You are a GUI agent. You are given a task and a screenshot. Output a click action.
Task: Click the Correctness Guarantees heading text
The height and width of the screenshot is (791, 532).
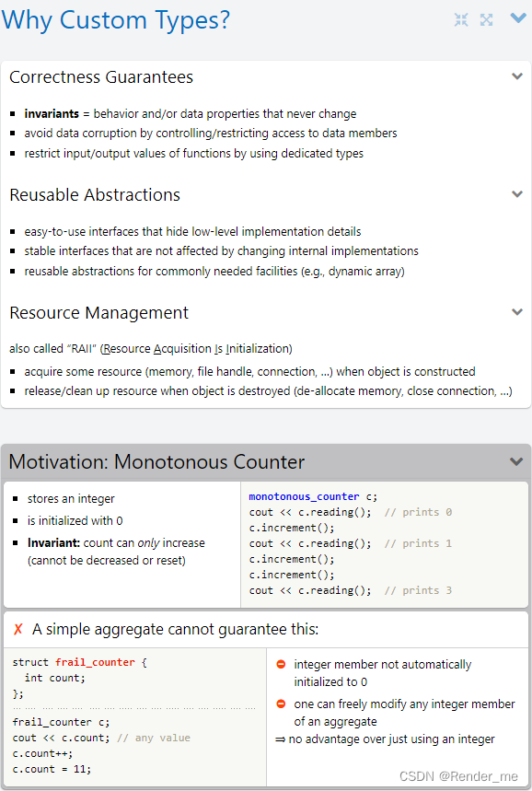(101, 77)
